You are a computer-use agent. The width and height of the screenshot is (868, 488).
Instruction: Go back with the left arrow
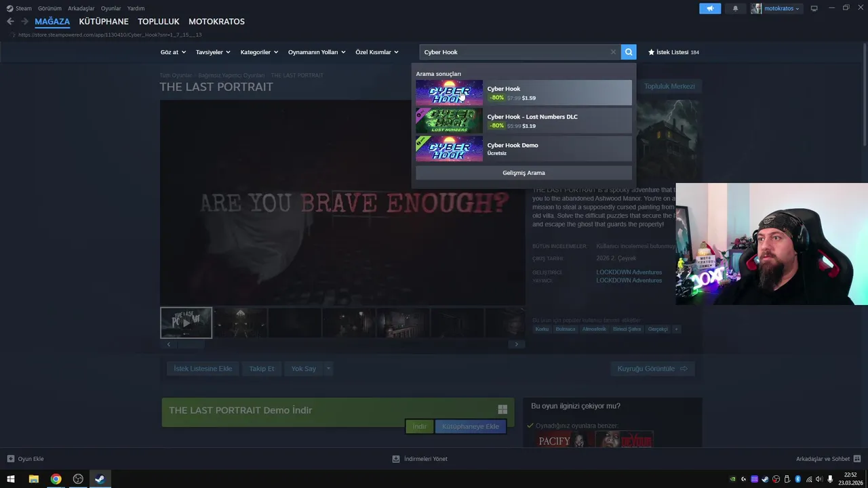click(10, 21)
